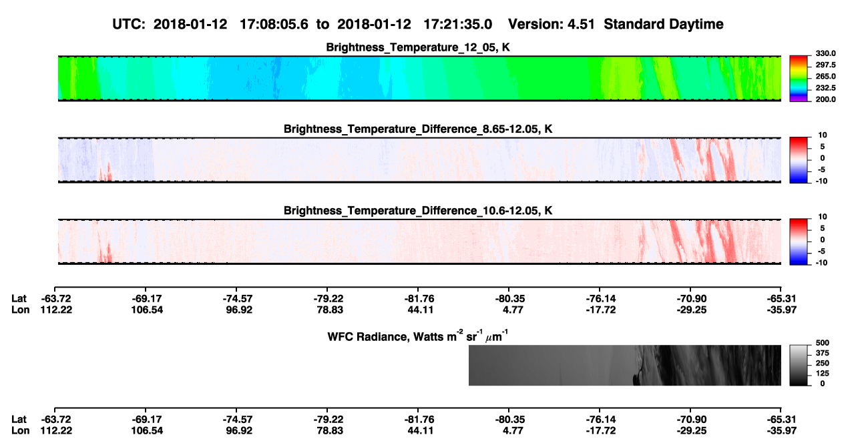Click the "Brightness_Temperature_Difference_10.6-12.05, K" title
Viewport: 868px width, 445px height.
pyautogui.click(x=419, y=211)
